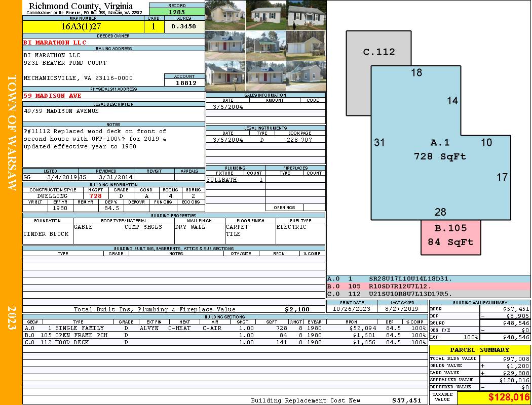Click the account number 18812

185,83
